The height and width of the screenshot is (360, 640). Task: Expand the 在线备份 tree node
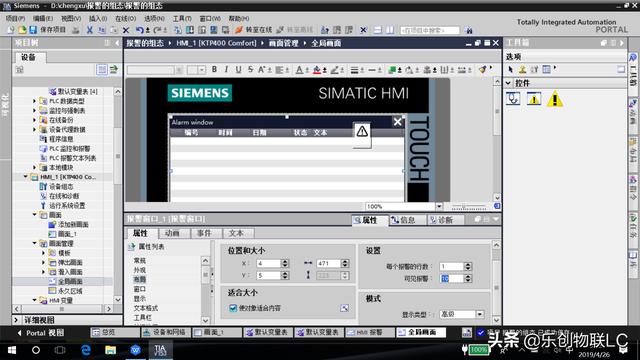click(34, 120)
